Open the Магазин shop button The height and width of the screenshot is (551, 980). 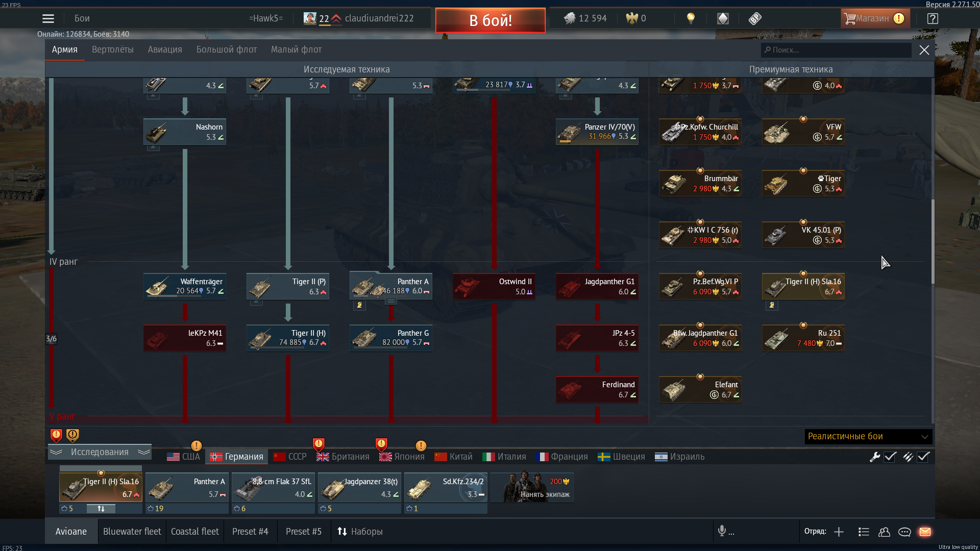pos(875,18)
